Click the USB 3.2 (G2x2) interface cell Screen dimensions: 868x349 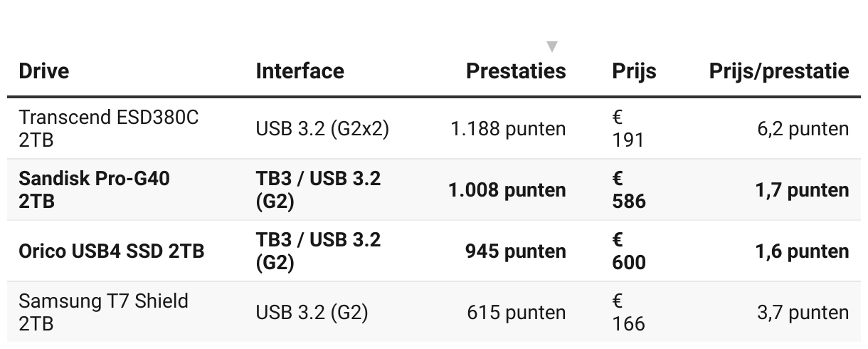click(322, 129)
